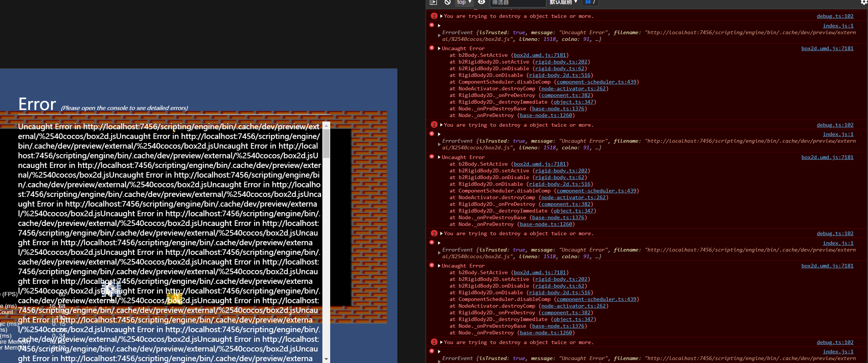Open box2d.umd.js:7181 source link beside first 'Uncaught Error'
Viewport: 868px width, 363px height.
pos(828,49)
